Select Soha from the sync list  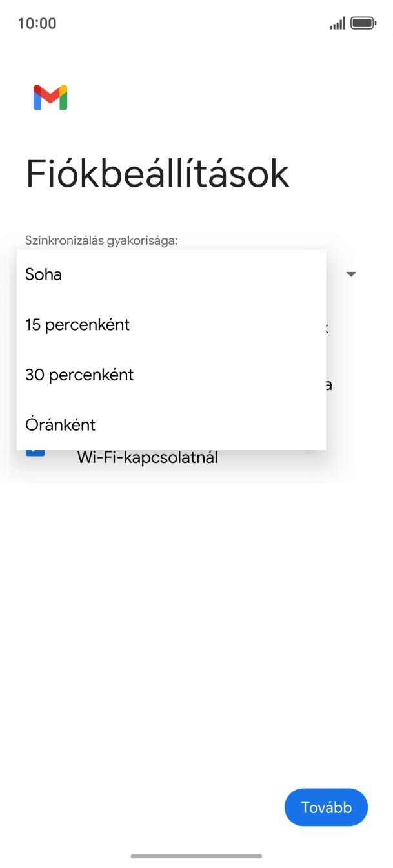click(x=43, y=274)
